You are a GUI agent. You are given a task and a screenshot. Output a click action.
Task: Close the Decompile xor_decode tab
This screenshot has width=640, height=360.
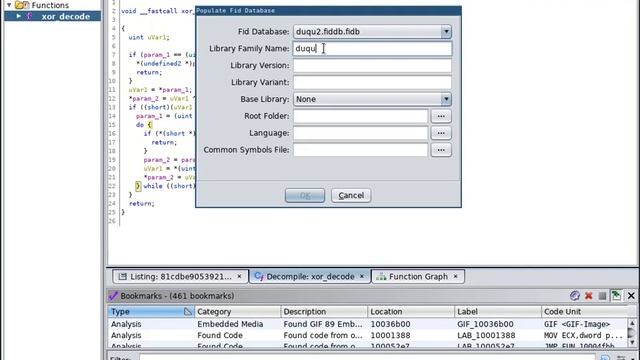pos(362,277)
